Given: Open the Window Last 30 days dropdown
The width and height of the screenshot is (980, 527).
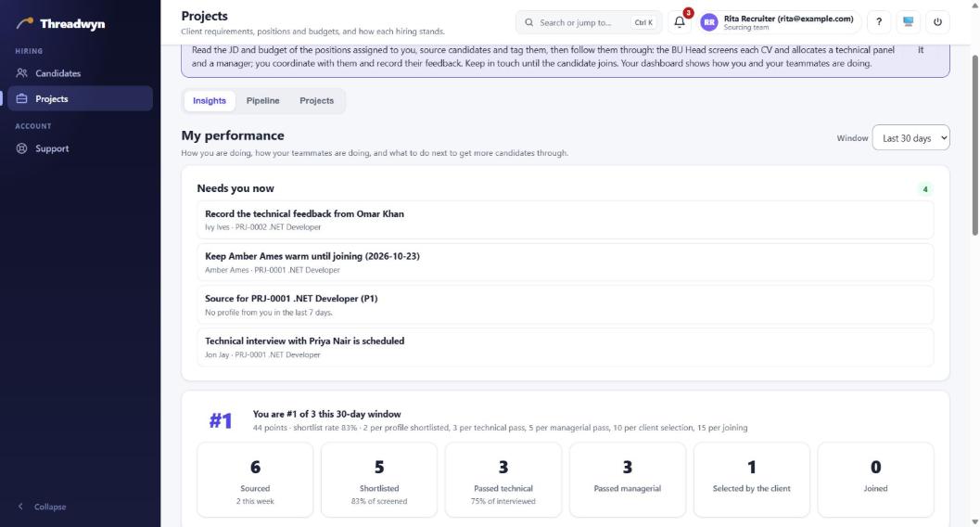Looking at the screenshot, I should (910, 138).
